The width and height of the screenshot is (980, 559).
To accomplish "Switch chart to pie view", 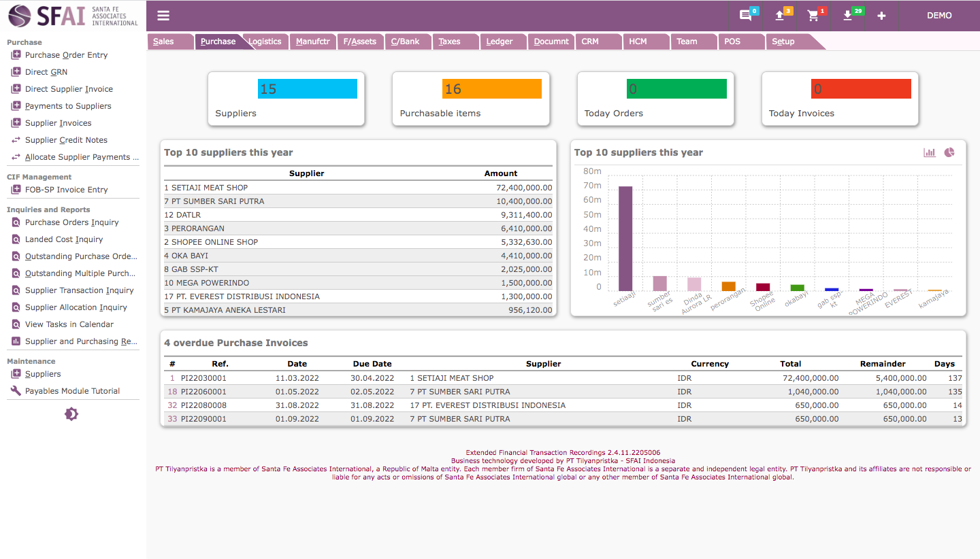I will (949, 152).
